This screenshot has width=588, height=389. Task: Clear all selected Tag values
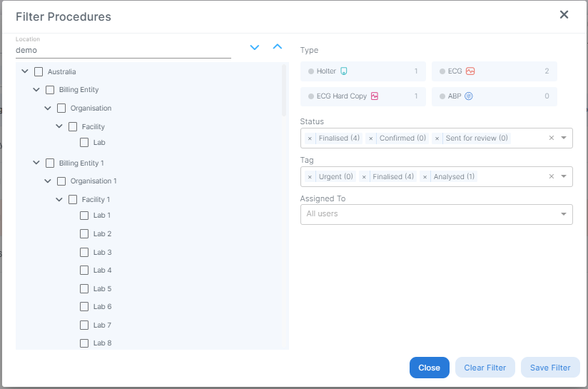point(551,177)
